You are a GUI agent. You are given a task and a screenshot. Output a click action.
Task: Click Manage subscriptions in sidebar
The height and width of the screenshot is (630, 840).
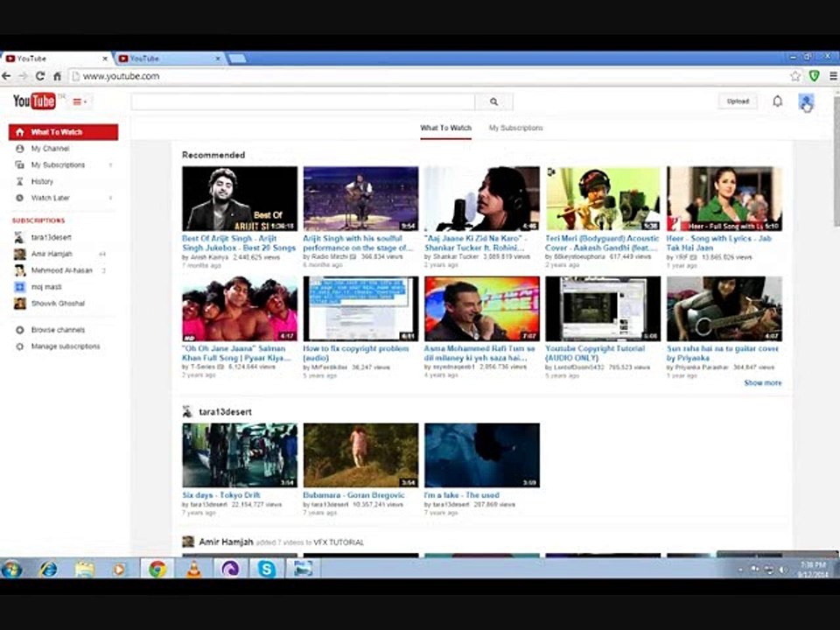pyautogui.click(x=65, y=346)
